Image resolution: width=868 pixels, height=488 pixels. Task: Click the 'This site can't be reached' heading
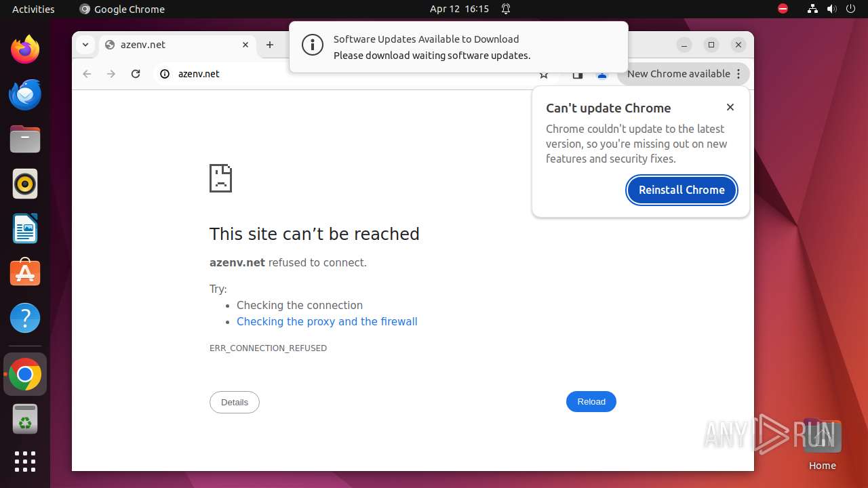point(315,234)
